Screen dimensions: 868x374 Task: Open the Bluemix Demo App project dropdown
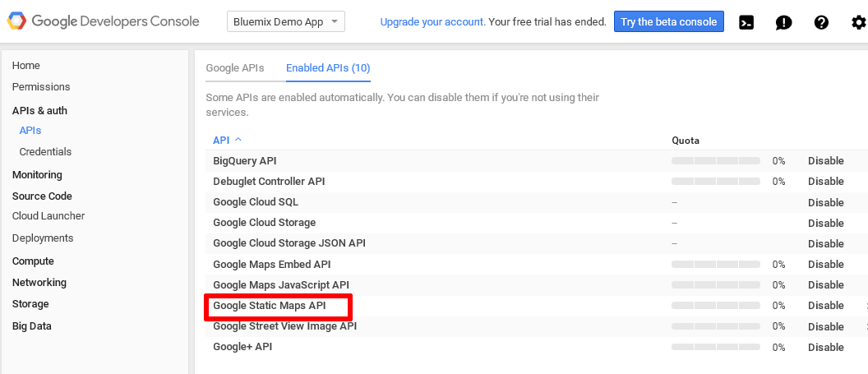click(286, 22)
